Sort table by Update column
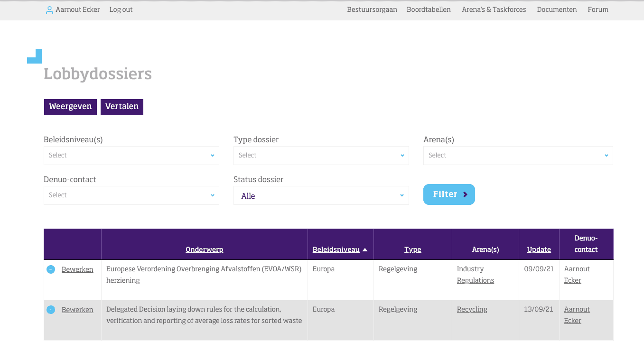The image size is (644, 341). click(539, 249)
